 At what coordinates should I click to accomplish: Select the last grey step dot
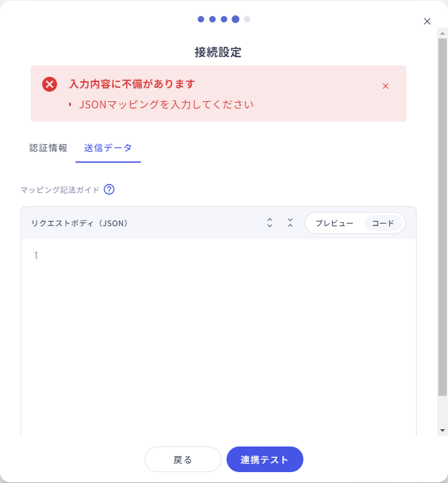tap(247, 19)
